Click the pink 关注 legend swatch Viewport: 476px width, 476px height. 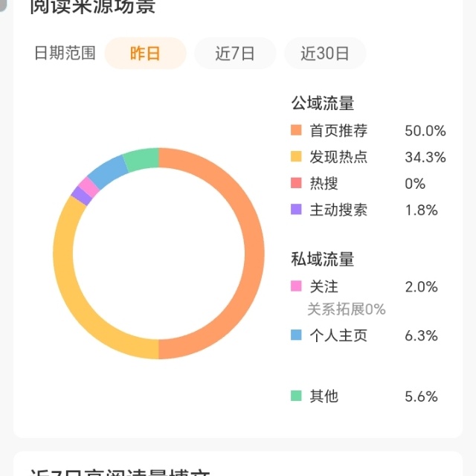[x=296, y=286]
